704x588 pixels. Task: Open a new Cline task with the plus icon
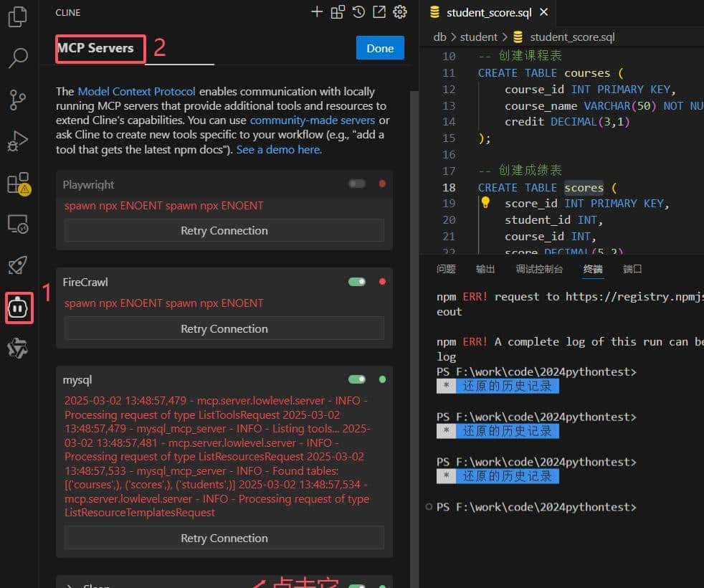(317, 11)
